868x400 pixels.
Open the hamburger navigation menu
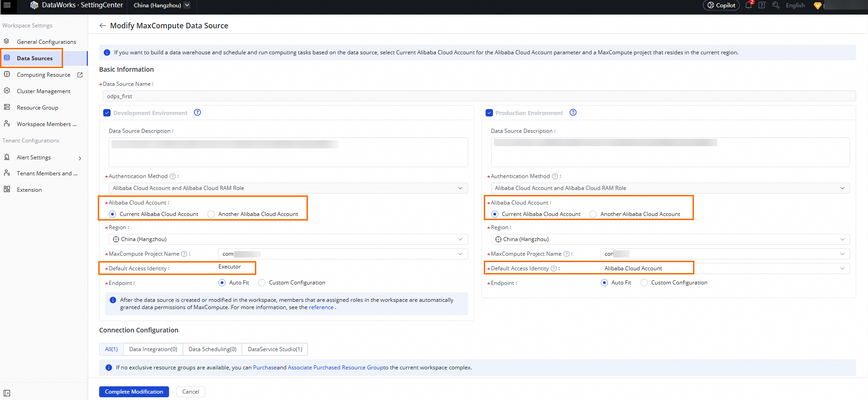tap(7, 5)
